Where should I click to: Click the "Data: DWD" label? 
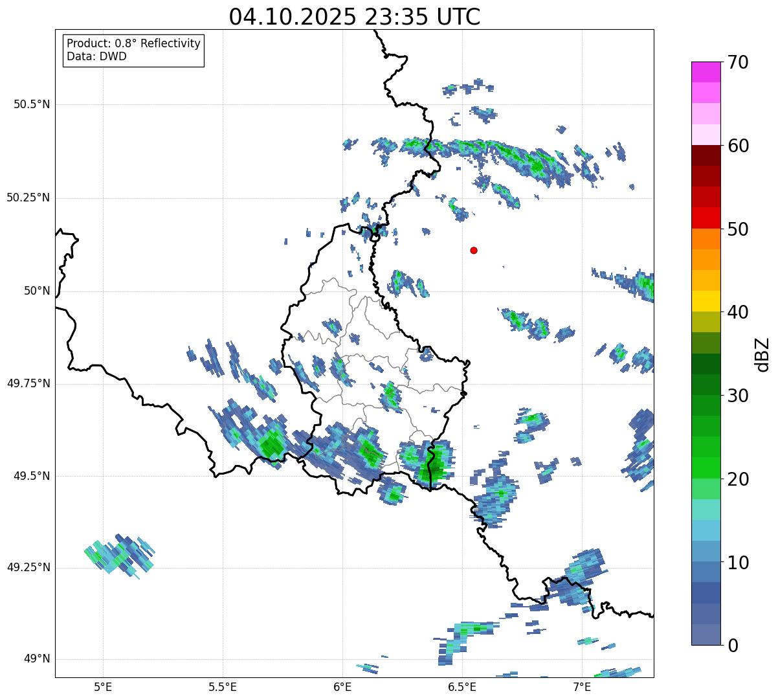[x=96, y=56]
